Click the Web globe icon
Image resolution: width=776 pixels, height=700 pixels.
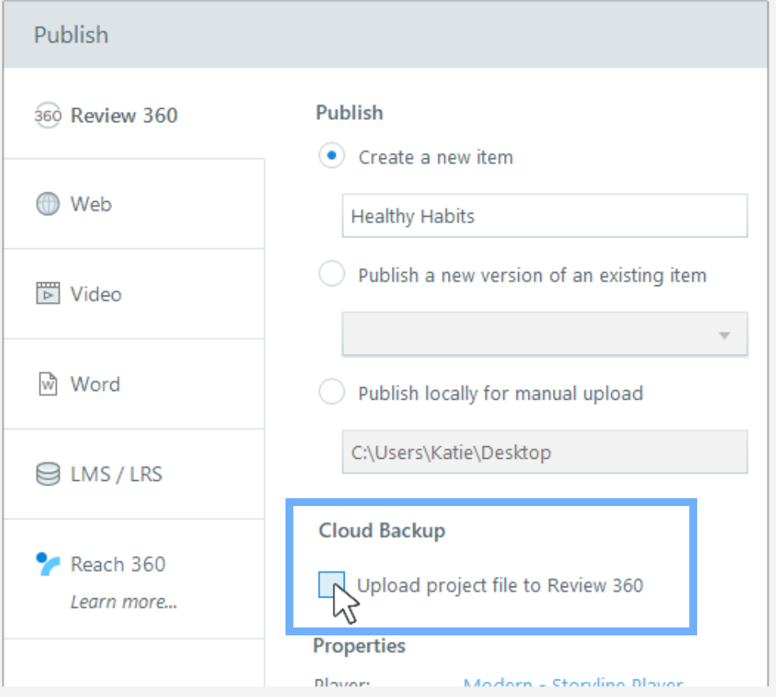tap(47, 204)
